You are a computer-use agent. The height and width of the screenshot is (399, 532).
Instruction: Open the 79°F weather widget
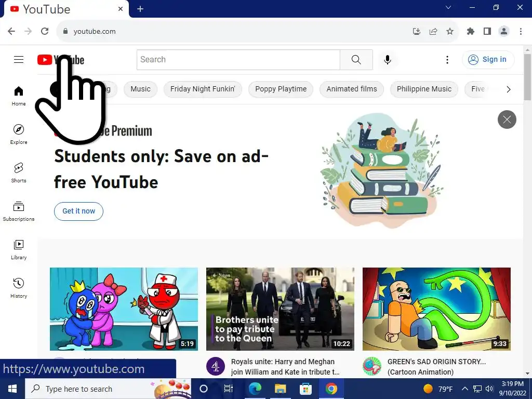pos(437,389)
